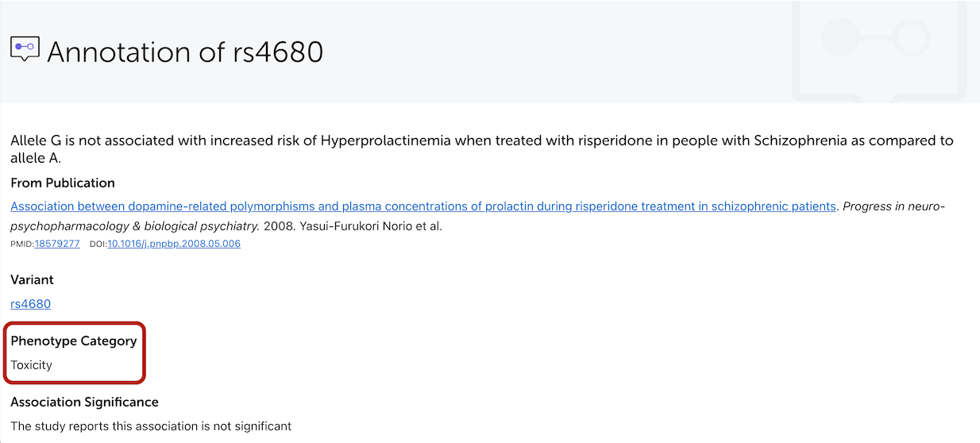The height and width of the screenshot is (443, 980).
Task: Click the "Toxicity" phenotype value
Action: pos(31,365)
